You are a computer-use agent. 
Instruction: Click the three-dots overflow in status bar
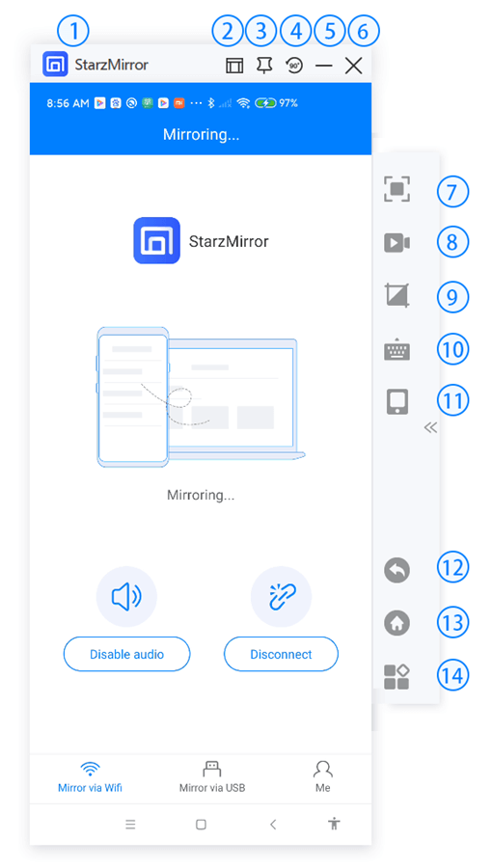click(196, 103)
